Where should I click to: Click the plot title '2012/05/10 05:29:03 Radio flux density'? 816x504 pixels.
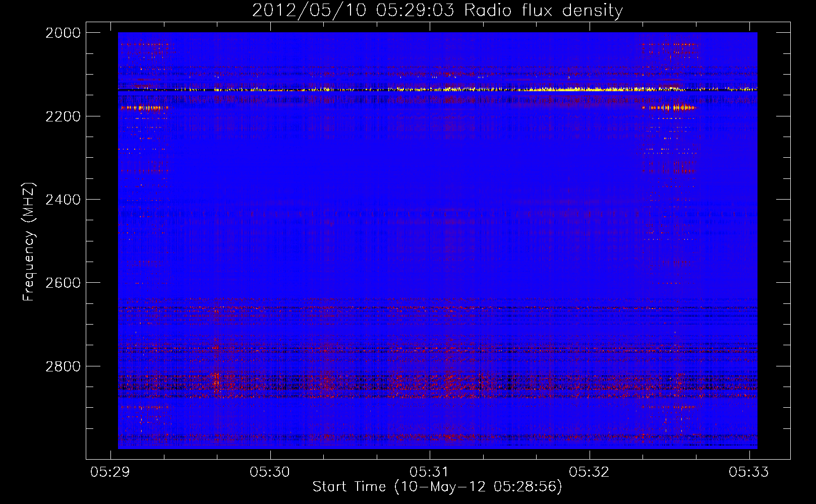click(437, 10)
